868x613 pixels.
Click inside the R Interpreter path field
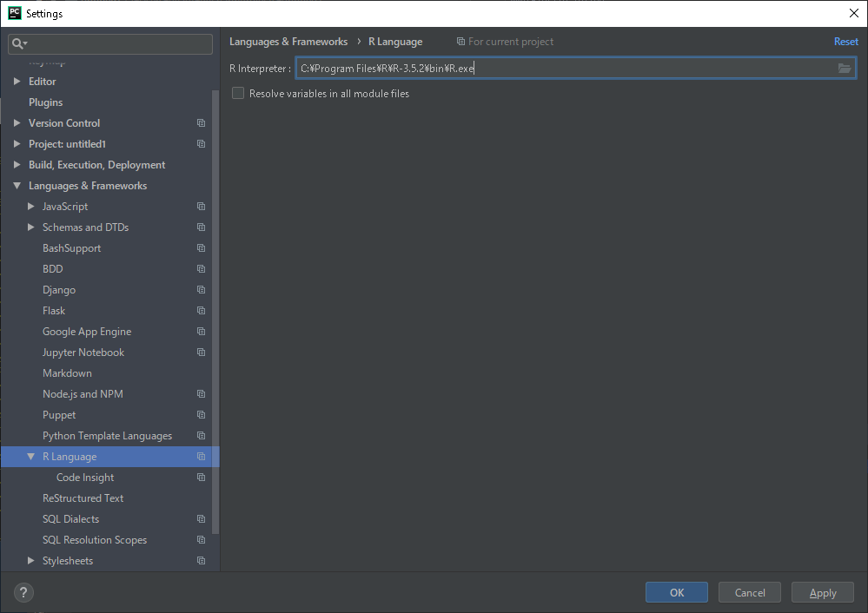click(x=521, y=68)
